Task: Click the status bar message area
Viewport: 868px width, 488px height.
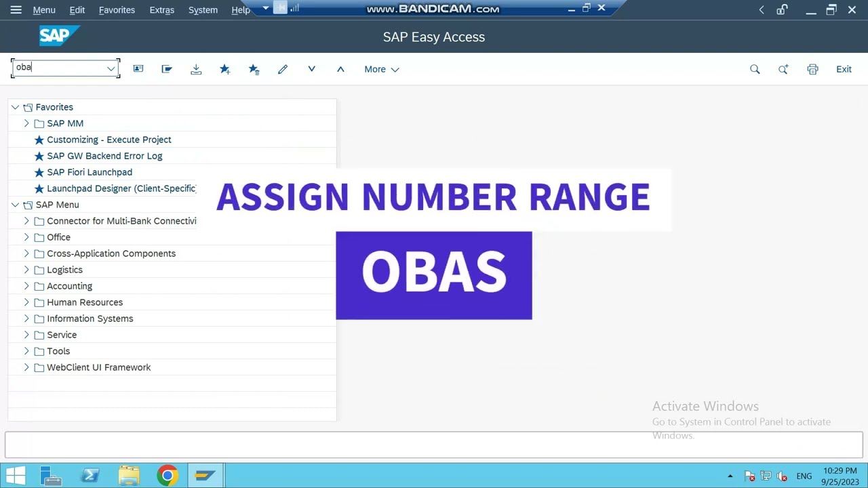Action: click(434, 445)
